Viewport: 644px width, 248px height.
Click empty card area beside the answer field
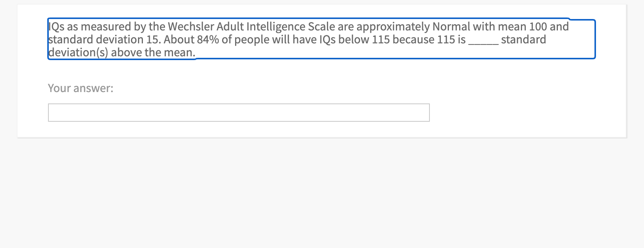click(x=526, y=113)
